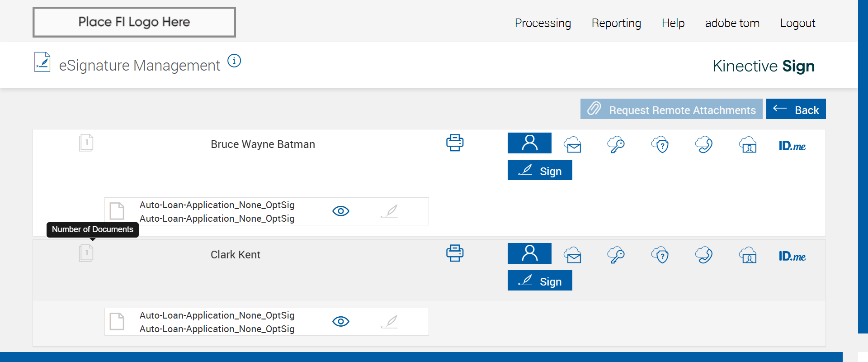This screenshot has width=868, height=362.
Task: Open the Processing menu
Action: (542, 23)
